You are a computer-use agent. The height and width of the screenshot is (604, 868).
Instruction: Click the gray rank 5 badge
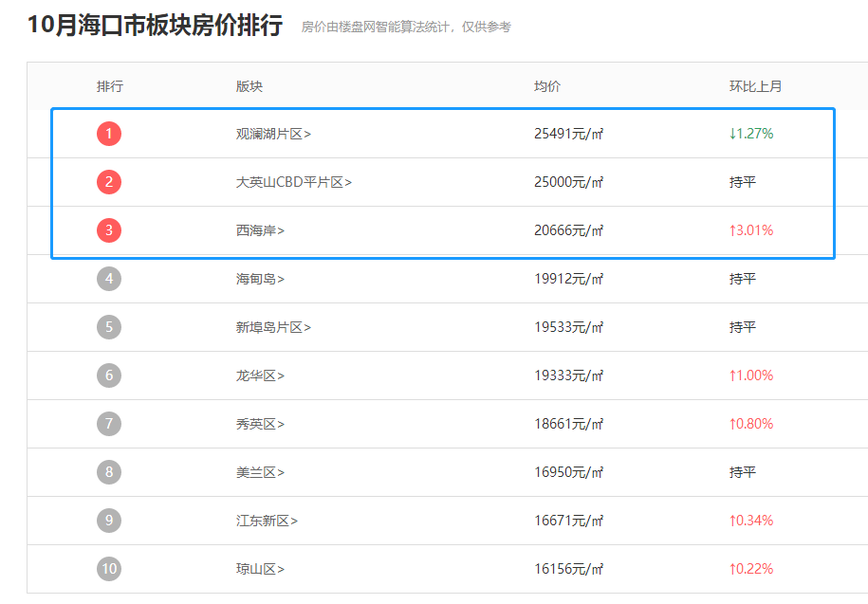tap(109, 326)
